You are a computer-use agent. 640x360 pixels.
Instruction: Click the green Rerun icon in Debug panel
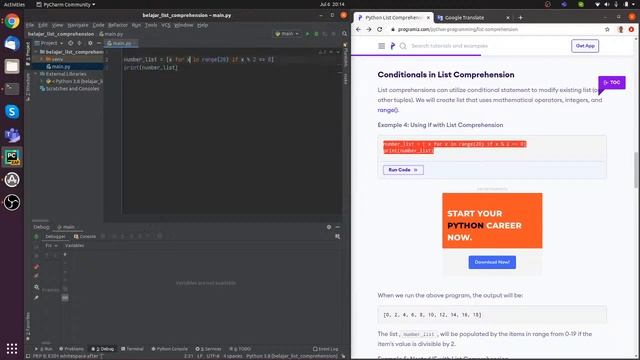36,237
